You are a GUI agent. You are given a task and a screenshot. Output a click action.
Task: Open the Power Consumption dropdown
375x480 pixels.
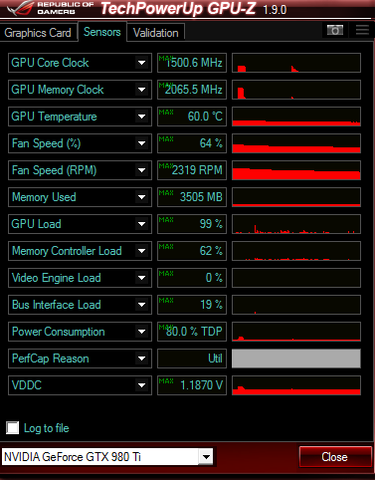(142, 331)
